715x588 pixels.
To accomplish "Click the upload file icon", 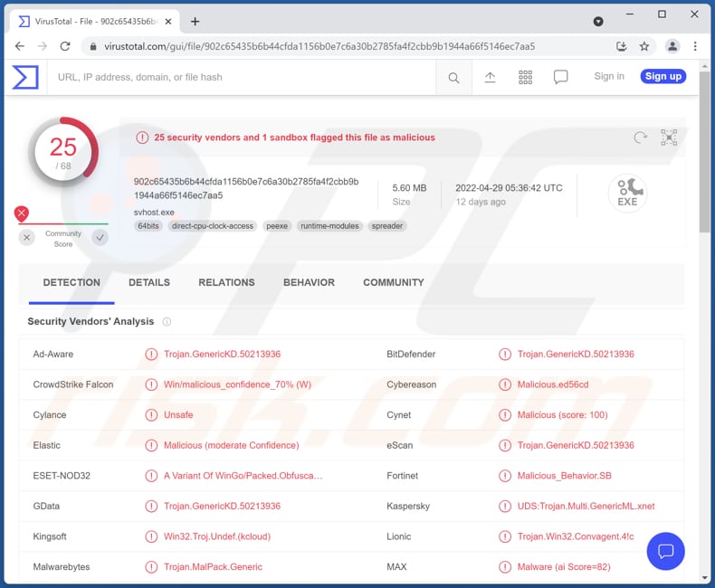I will pos(490,77).
